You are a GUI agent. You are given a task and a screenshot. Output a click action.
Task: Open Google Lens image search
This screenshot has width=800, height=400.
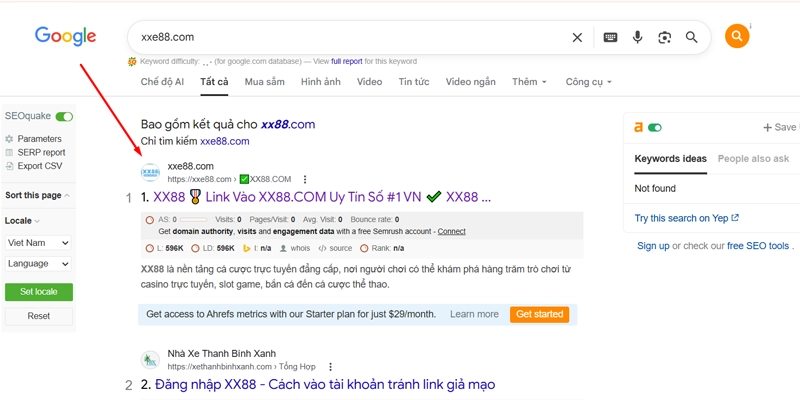664,38
